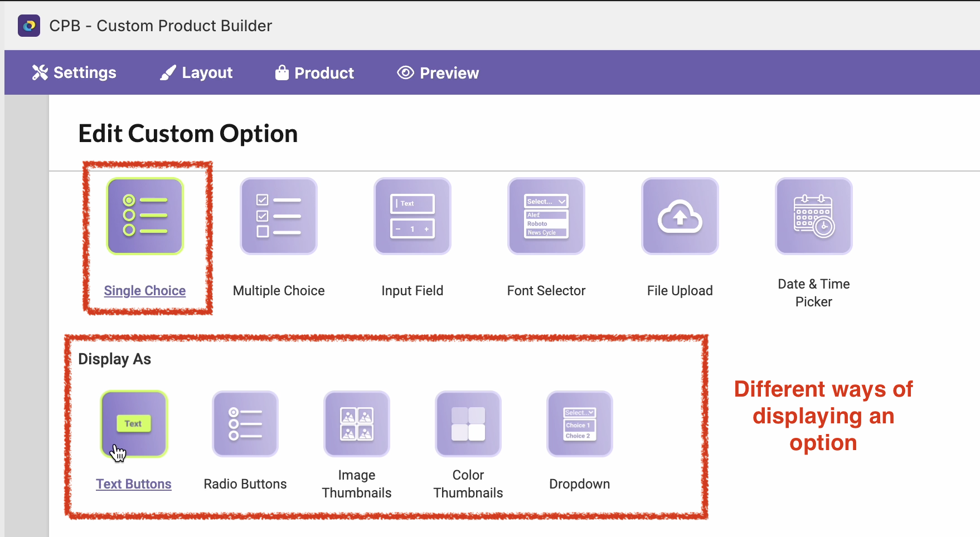Image resolution: width=980 pixels, height=537 pixels.
Task: Pick the Input Field option icon
Action: click(x=413, y=216)
